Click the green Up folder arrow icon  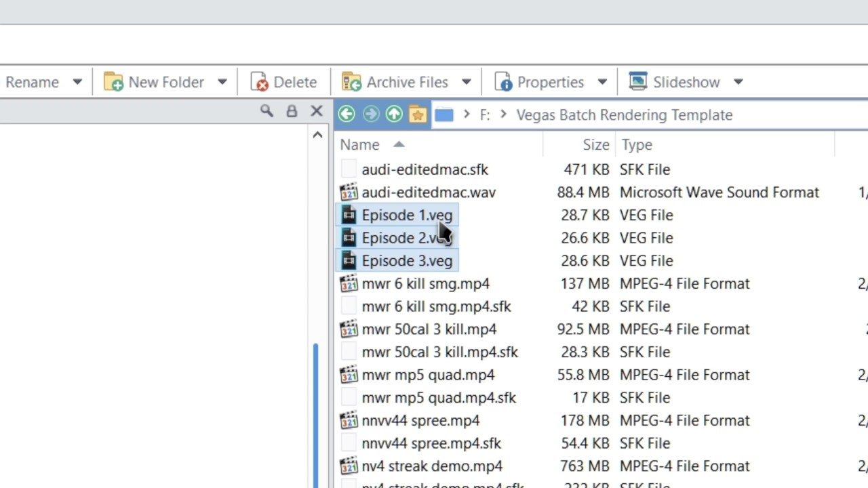pyautogui.click(x=394, y=115)
